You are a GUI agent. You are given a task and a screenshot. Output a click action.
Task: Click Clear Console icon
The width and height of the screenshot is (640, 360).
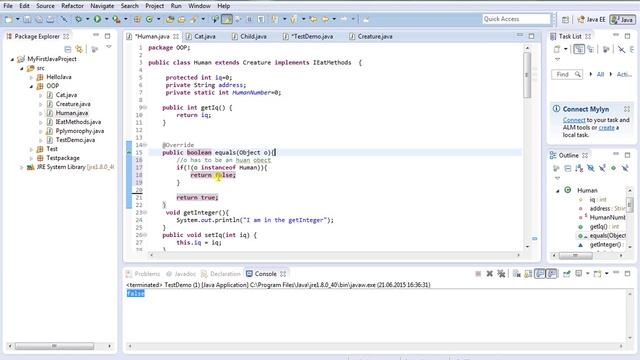point(516,273)
